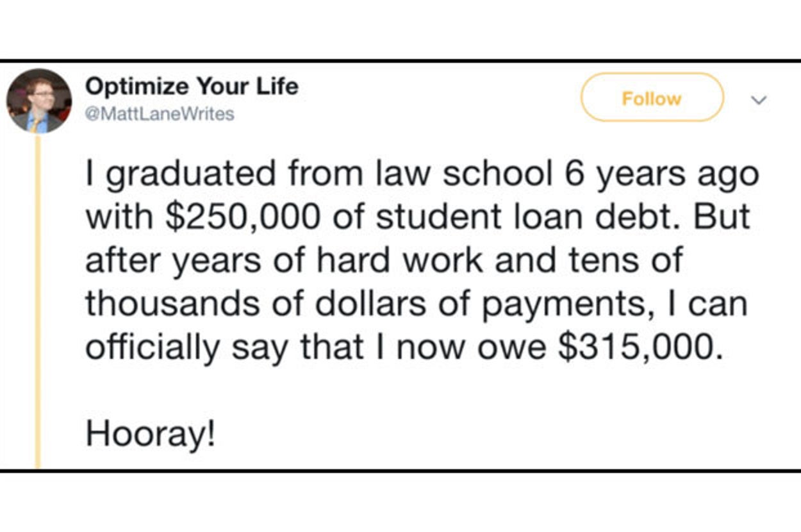The width and height of the screenshot is (801, 532).
Task: Click the "$315,000" amount in the tweet
Action: (636, 346)
